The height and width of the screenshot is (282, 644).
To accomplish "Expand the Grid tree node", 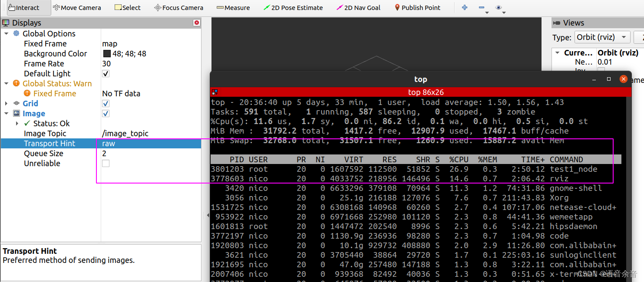I will click(7, 103).
